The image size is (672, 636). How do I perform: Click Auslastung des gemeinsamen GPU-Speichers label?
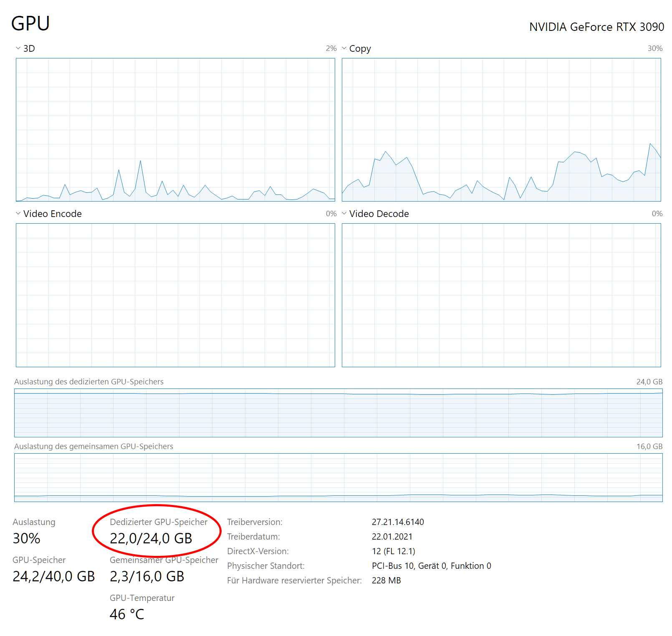(93, 447)
